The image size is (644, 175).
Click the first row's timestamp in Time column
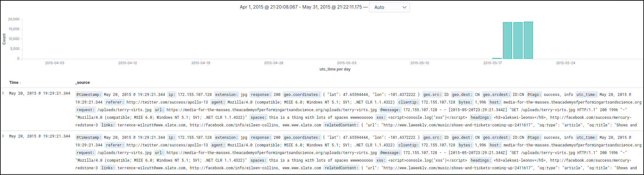click(40, 93)
